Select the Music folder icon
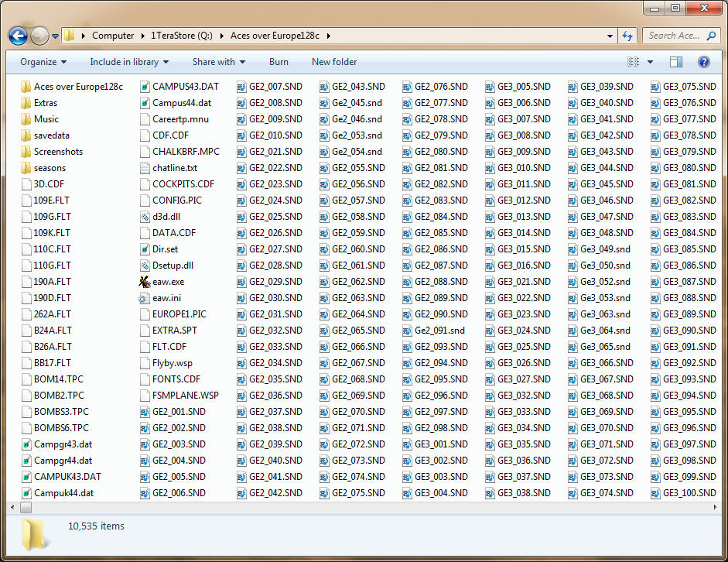The width and height of the screenshot is (728, 562). [26, 119]
